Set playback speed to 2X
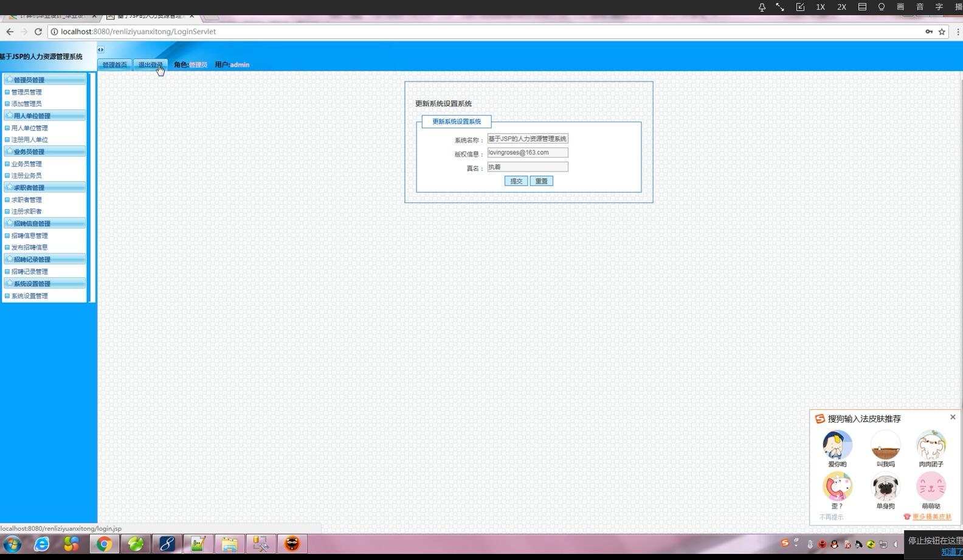The width and height of the screenshot is (963, 560). [x=842, y=7]
